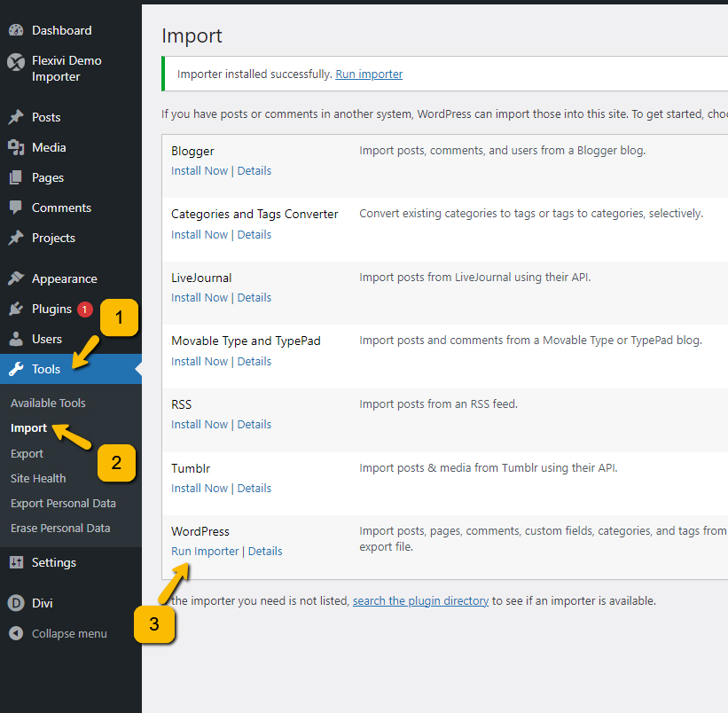Click the search the plugin directory link

[x=420, y=600]
